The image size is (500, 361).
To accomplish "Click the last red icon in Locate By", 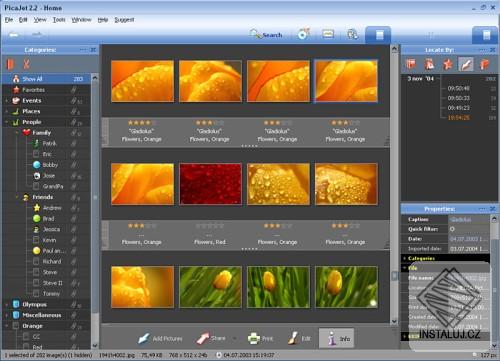I will coord(484,64).
